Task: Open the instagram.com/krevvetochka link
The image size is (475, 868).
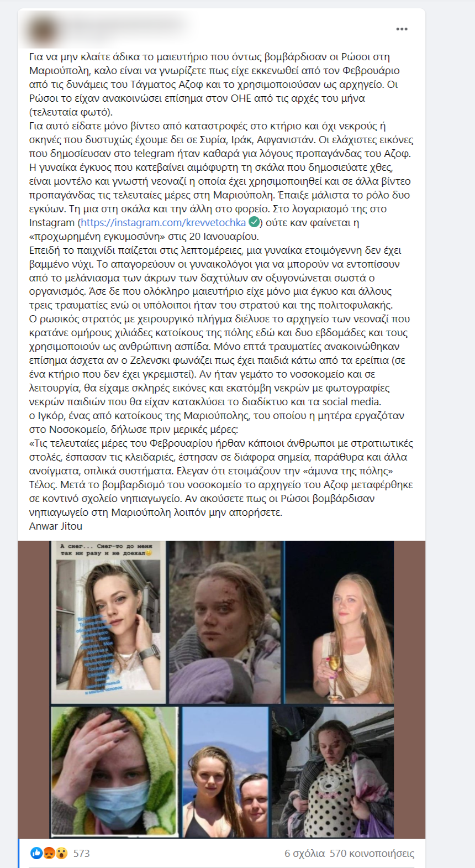Action: [x=163, y=223]
